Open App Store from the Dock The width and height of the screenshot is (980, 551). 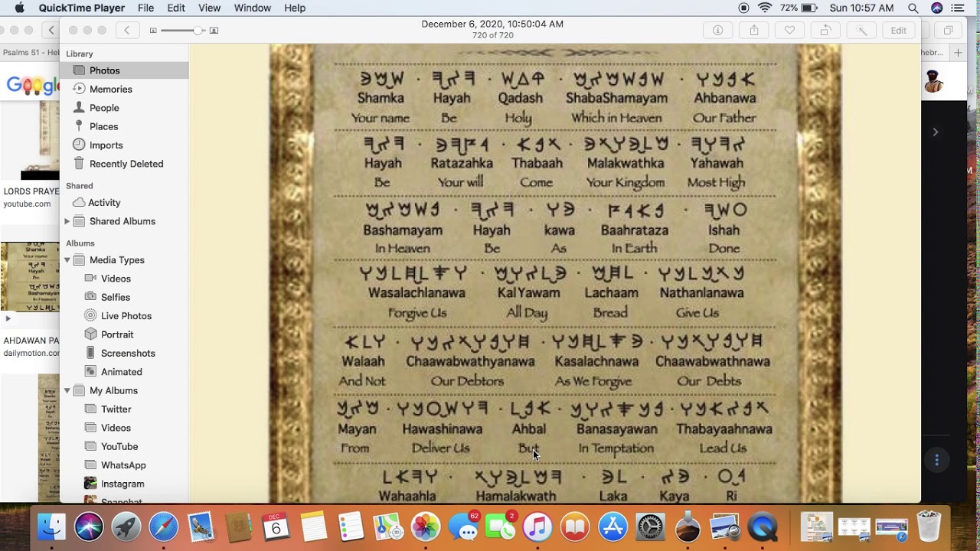point(612,527)
